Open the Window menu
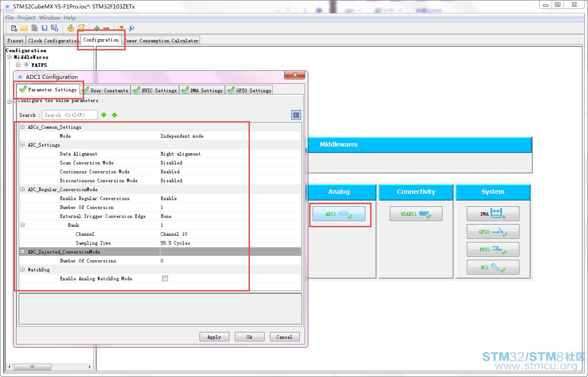 click(49, 18)
